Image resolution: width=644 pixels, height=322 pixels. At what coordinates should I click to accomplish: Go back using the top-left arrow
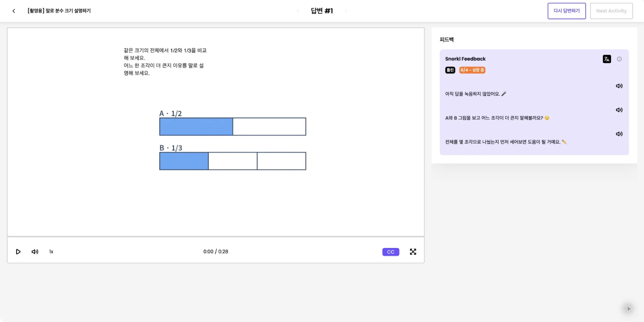tap(14, 11)
